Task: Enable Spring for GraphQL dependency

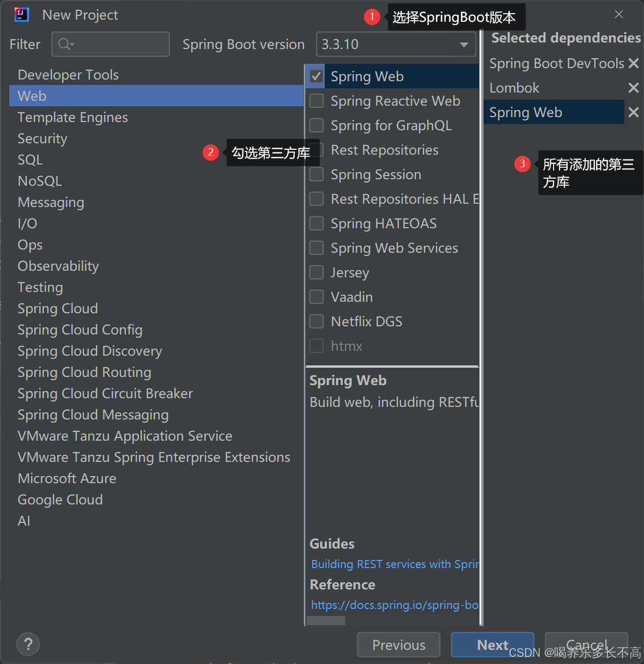Action: pos(317,125)
